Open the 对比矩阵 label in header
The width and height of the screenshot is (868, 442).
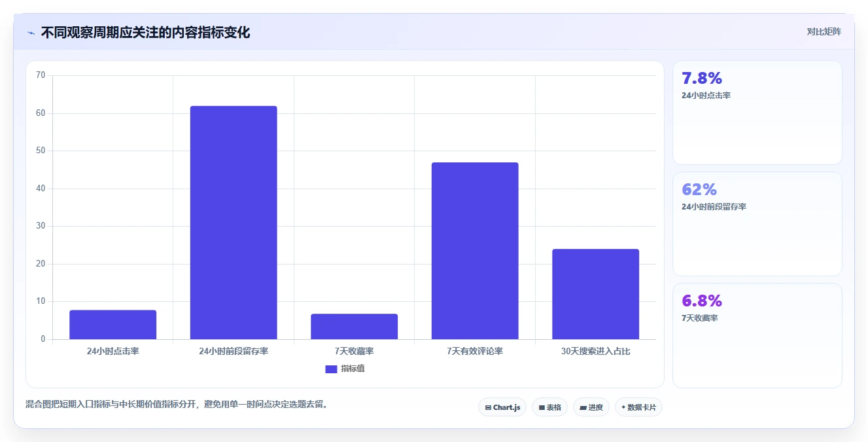(824, 31)
